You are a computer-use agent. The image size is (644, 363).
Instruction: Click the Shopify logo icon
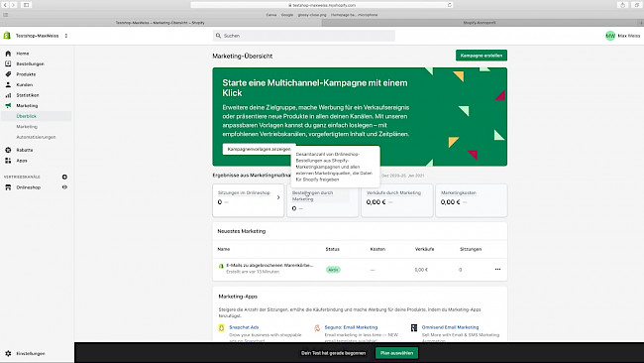[7, 36]
